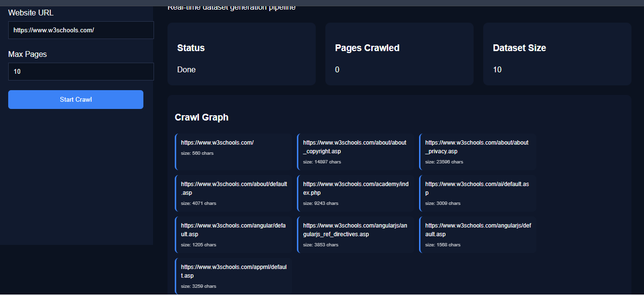This screenshot has height=296, width=644.
Task: Click the 'size: 1205 chars' label
Action: [198, 245]
